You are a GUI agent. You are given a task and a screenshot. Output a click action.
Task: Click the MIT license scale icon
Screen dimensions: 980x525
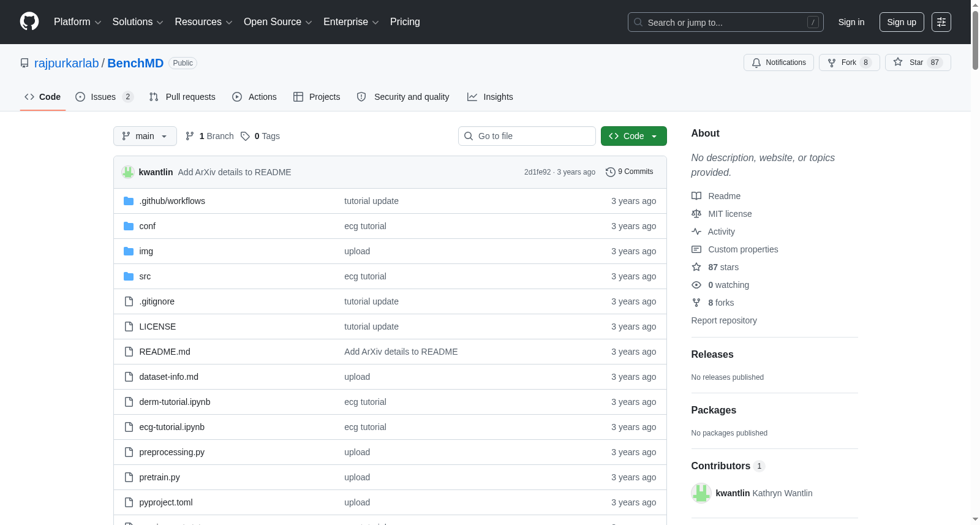tap(696, 214)
